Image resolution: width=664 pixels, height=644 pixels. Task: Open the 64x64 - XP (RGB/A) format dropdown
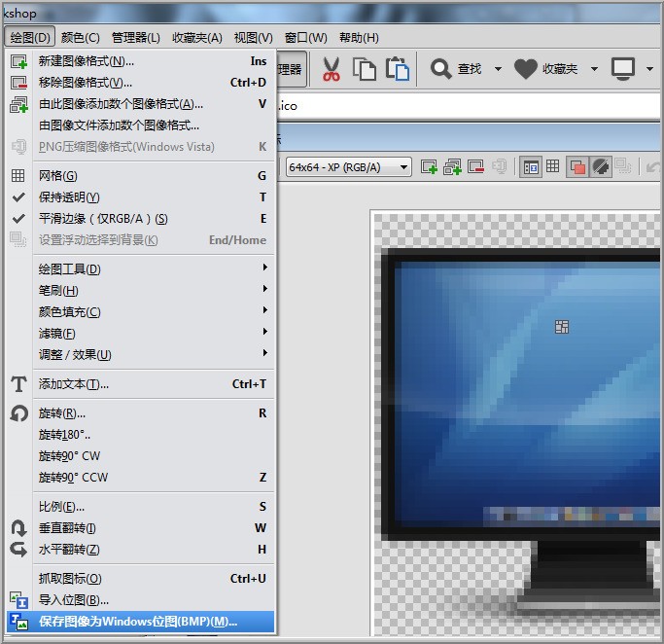coord(348,167)
